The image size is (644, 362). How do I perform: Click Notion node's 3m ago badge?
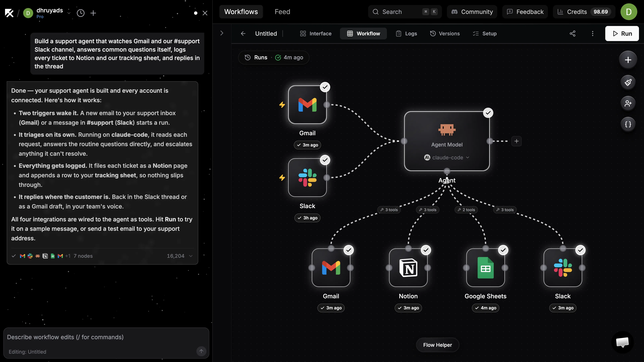pos(408,308)
